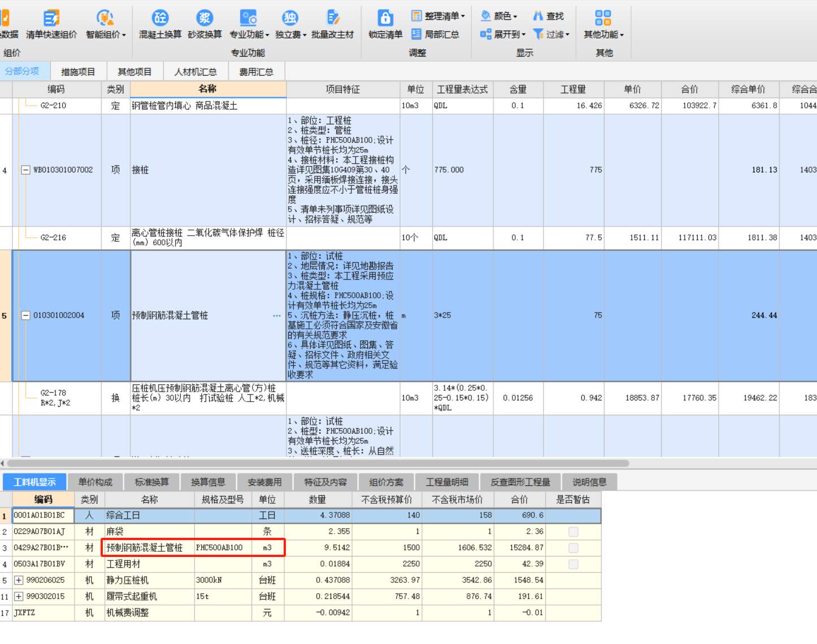Click ellipsis button in 预制钢筋混凝土管桩 name cell
Viewport: 817px width, 644px height.
276,316
